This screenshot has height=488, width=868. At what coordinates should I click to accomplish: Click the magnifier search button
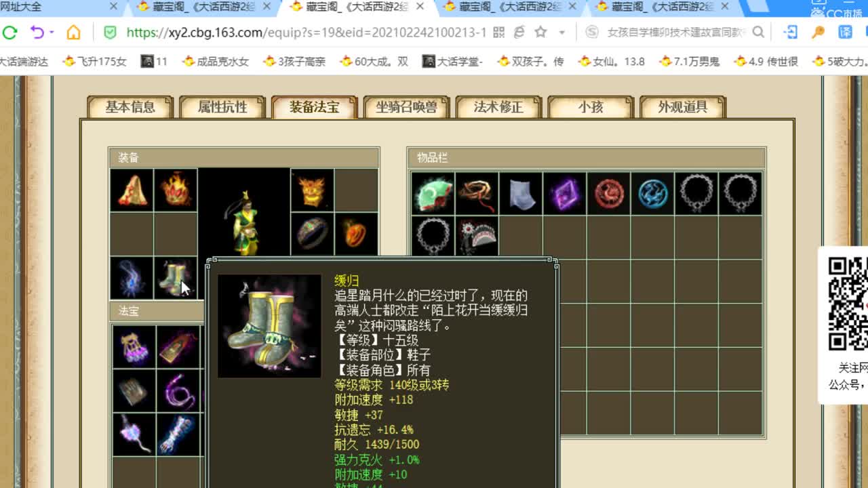point(758,32)
